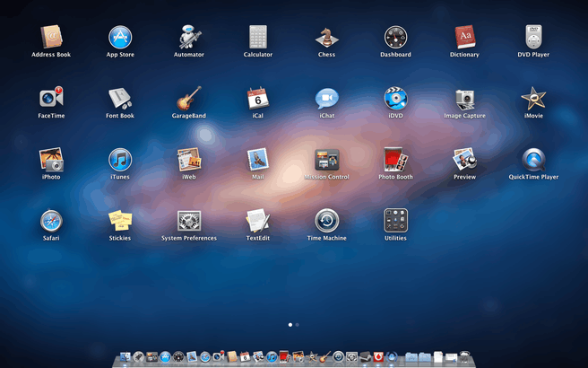This screenshot has height=368, width=588.
Task: Click the Launchpad rocket in Dock
Action: pyautogui.click(x=138, y=356)
